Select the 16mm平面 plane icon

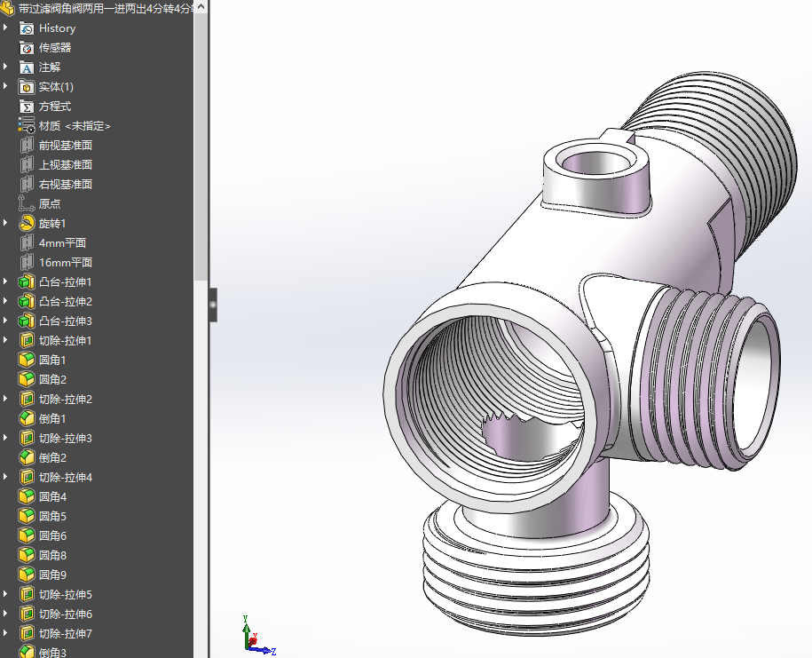[x=27, y=263]
